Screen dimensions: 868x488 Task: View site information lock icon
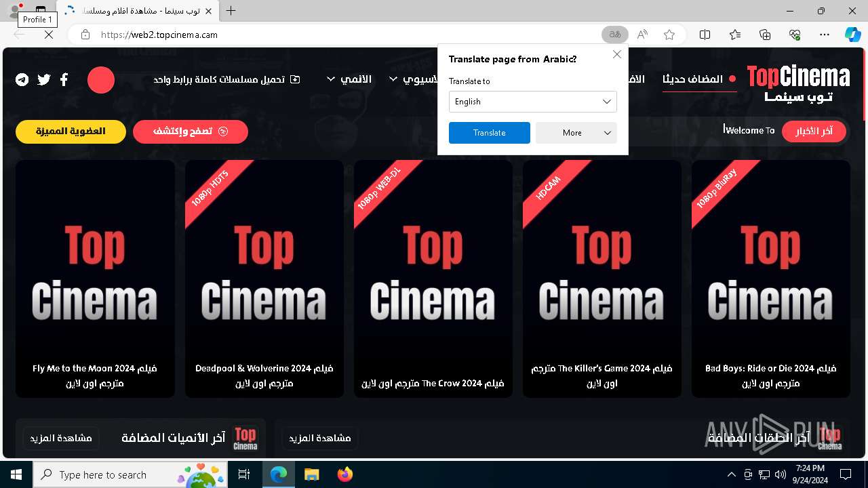point(85,35)
